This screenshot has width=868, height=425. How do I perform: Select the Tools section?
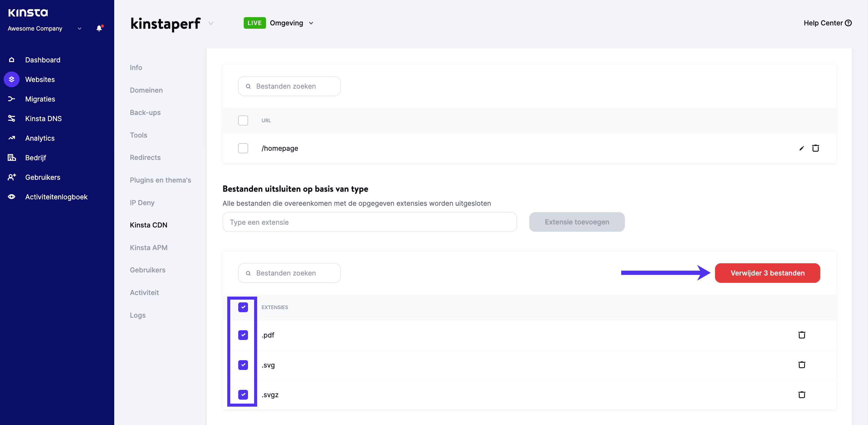point(138,135)
